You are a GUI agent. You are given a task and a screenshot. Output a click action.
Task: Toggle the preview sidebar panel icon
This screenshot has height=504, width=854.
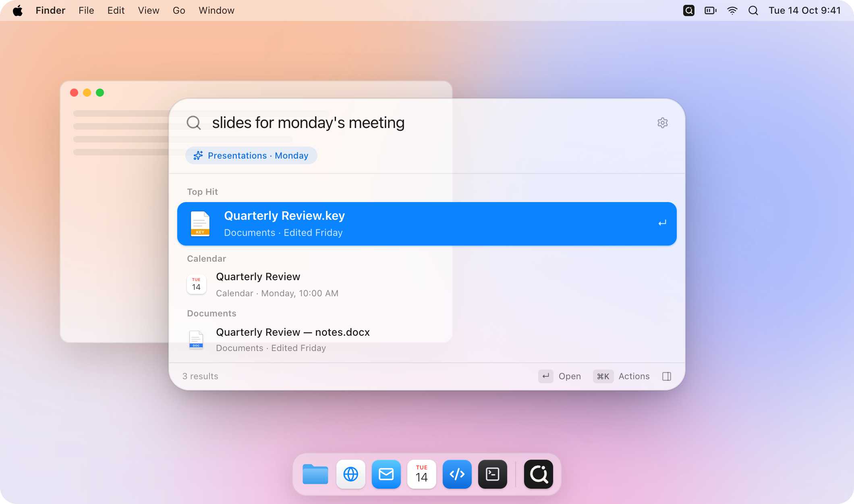(x=667, y=376)
